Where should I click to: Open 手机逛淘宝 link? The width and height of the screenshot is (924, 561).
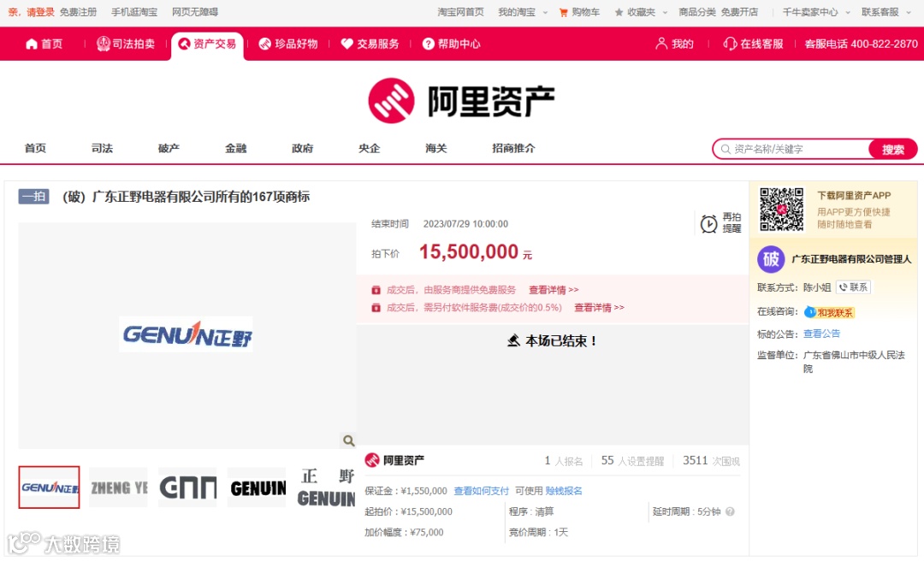pyautogui.click(x=134, y=12)
